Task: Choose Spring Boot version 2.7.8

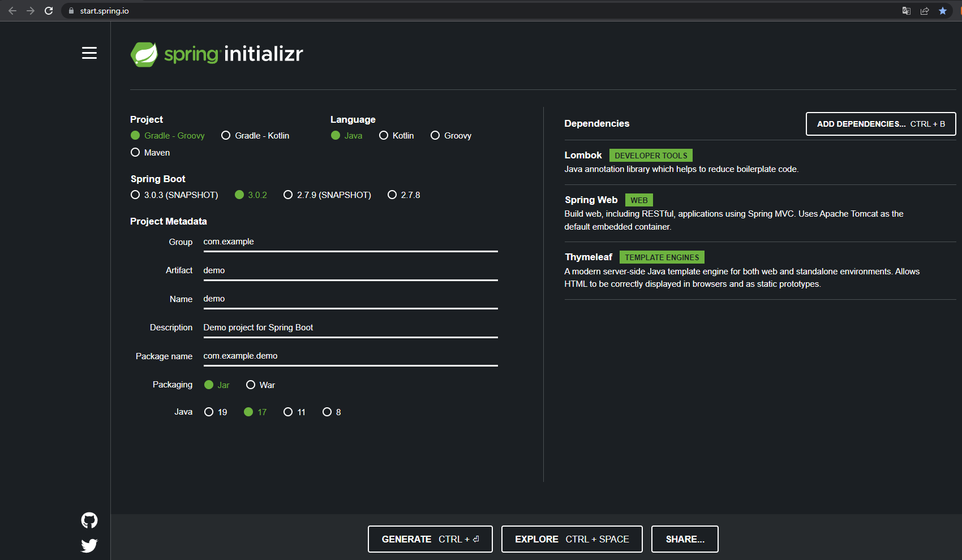Action: point(404,195)
